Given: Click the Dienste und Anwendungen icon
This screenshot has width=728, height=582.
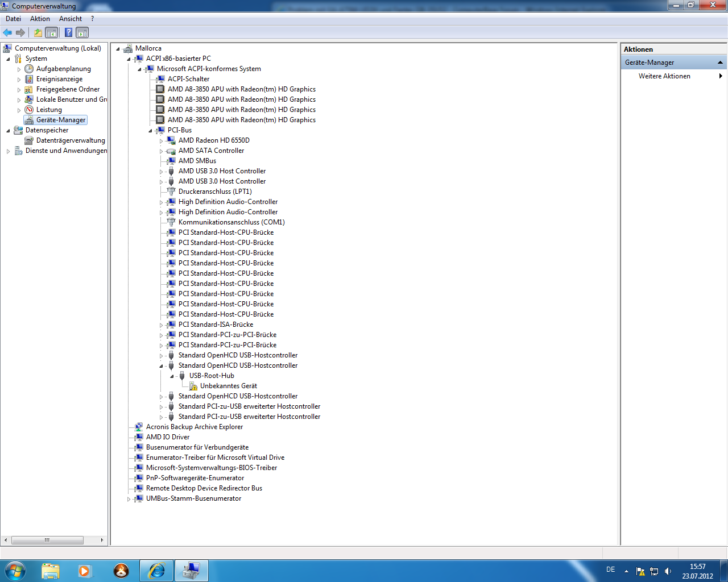Looking at the screenshot, I should [18, 151].
